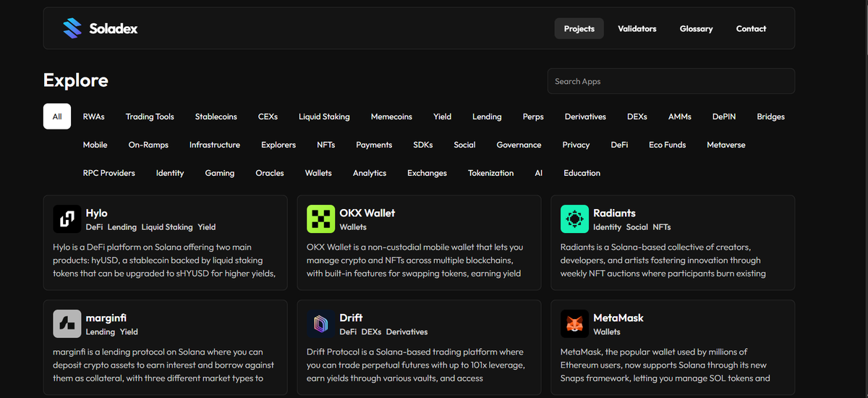The image size is (868, 398).
Task: Filter by Infrastructure category
Action: [x=215, y=145]
